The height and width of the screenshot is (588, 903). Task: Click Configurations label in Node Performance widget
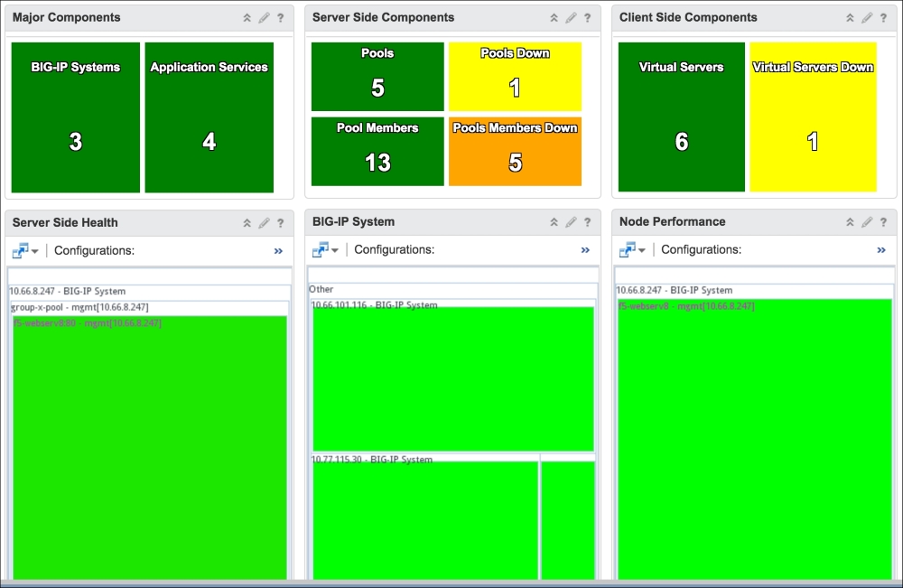point(702,249)
